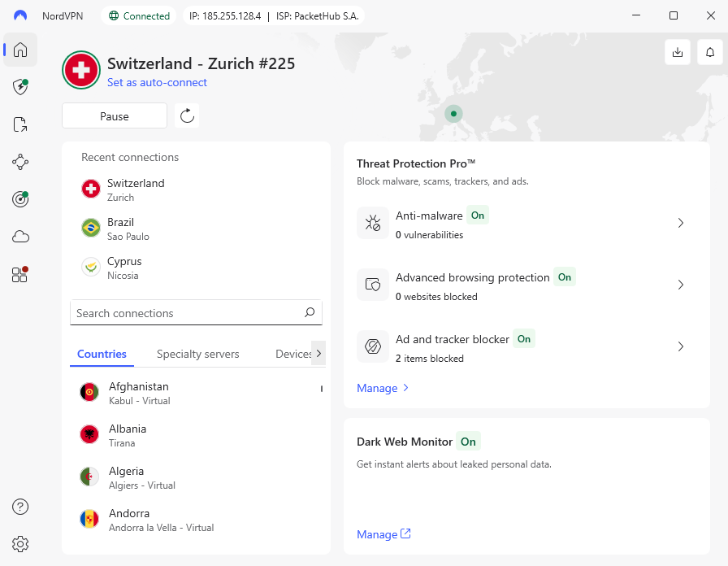
Task: Click the arrow to reveal more tabs
Action: coord(318,353)
